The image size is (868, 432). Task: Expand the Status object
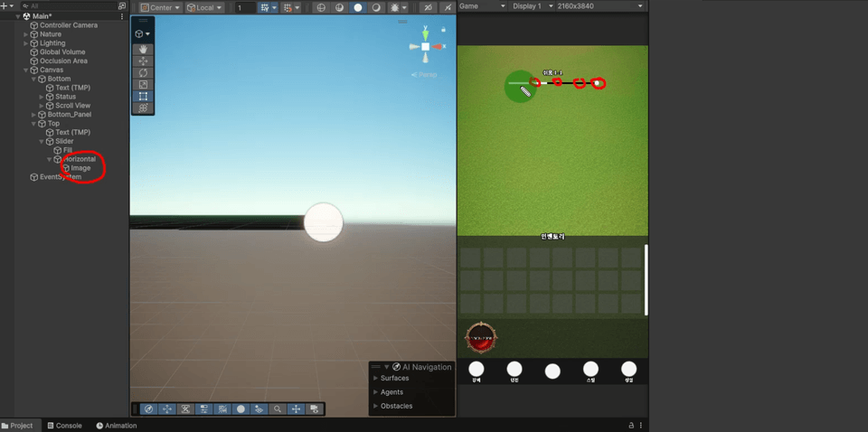coord(42,97)
